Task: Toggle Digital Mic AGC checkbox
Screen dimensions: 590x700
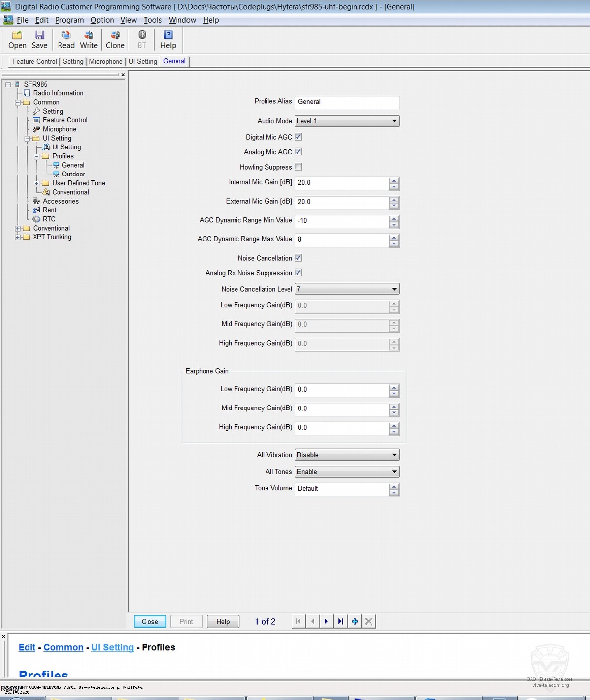Action: pos(298,137)
